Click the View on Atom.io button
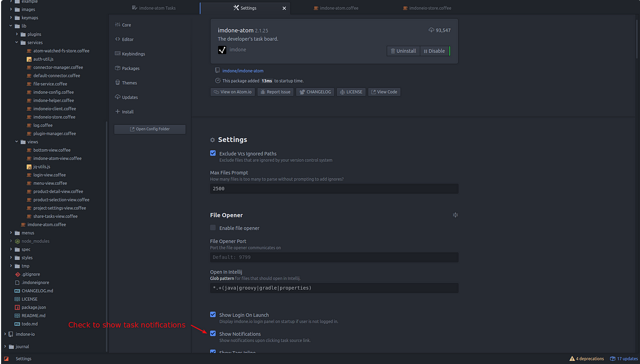The width and height of the screenshot is (640, 364). coord(233,92)
